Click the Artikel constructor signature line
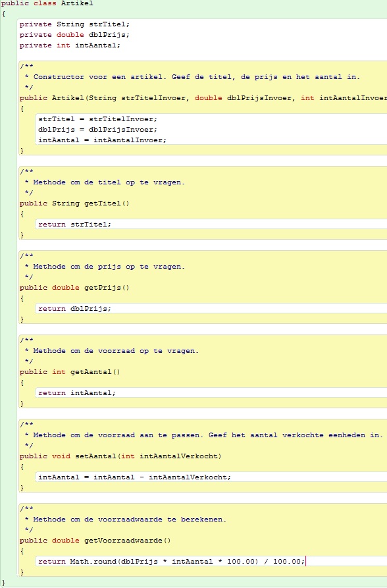This screenshot has height=588, width=387. click(x=203, y=98)
